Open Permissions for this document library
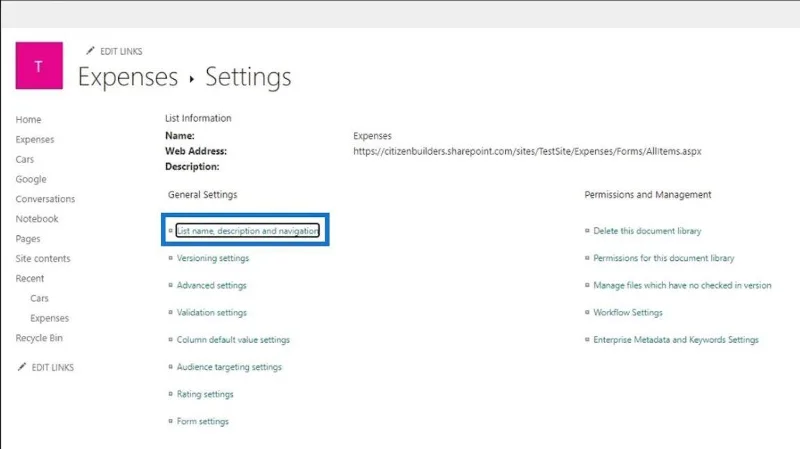Screen dimensions: 800x449 coord(663,258)
